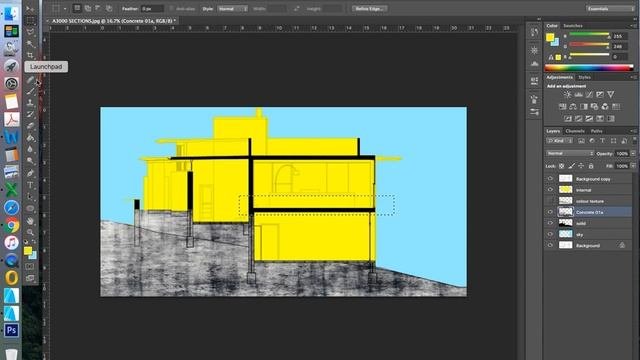Open Finder from the Dock
This screenshot has width=640, height=360.
pyautogui.click(x=11, y=13)
